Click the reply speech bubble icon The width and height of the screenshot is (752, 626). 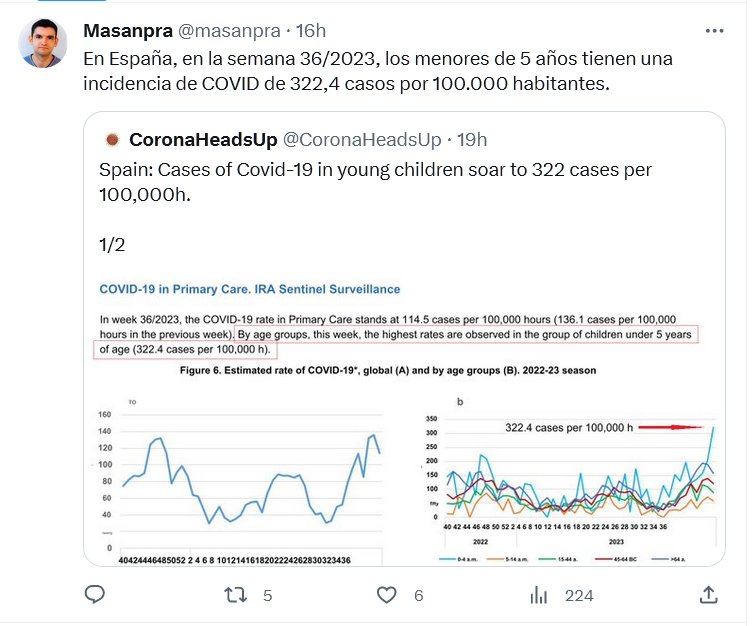[x=95, y=595]
